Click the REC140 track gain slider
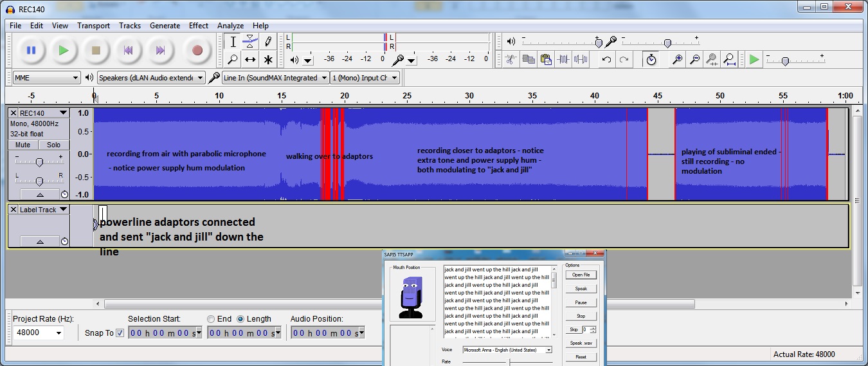Image resolution: width=868 pixels, height=366 pixels. pyautogui.click(x=39, y=162)
